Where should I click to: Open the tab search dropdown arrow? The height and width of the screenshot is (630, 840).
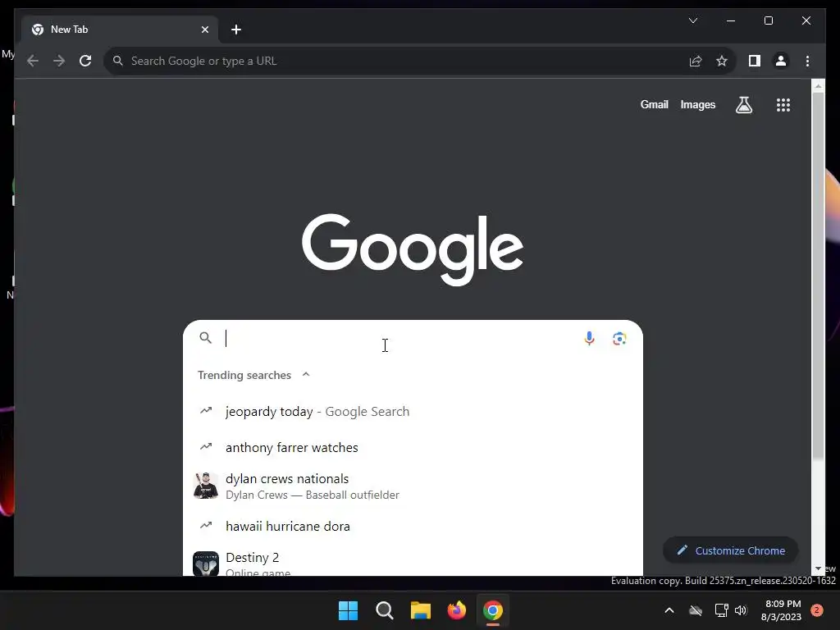tap(692, 21)
